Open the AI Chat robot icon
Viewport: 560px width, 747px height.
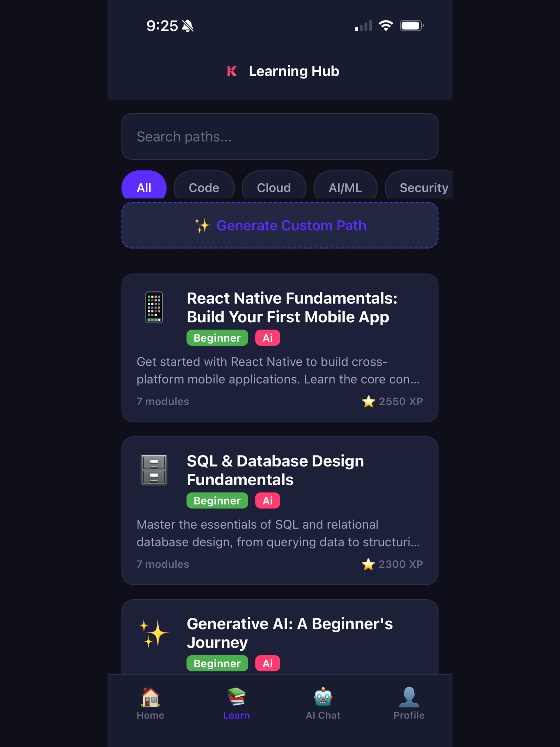[323, 697]
